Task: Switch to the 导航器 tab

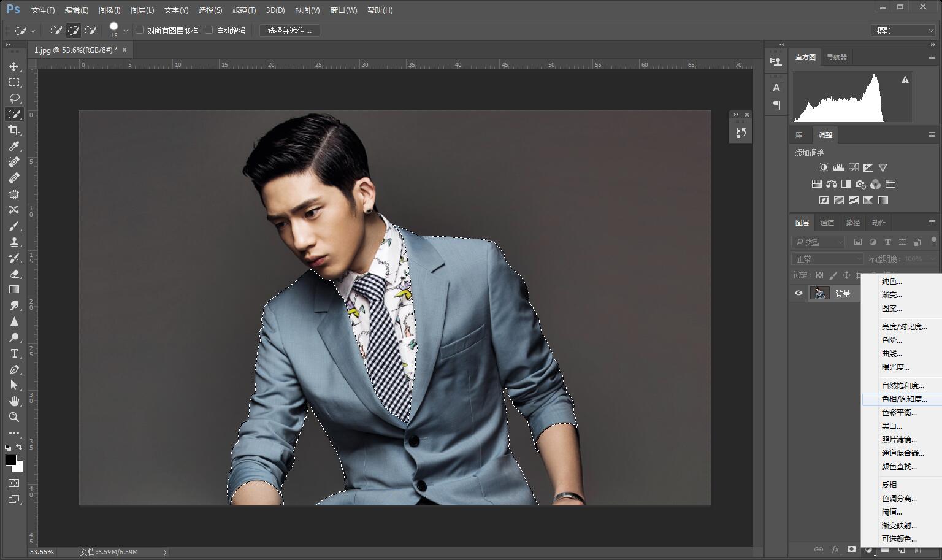Action: pos(837,57)
